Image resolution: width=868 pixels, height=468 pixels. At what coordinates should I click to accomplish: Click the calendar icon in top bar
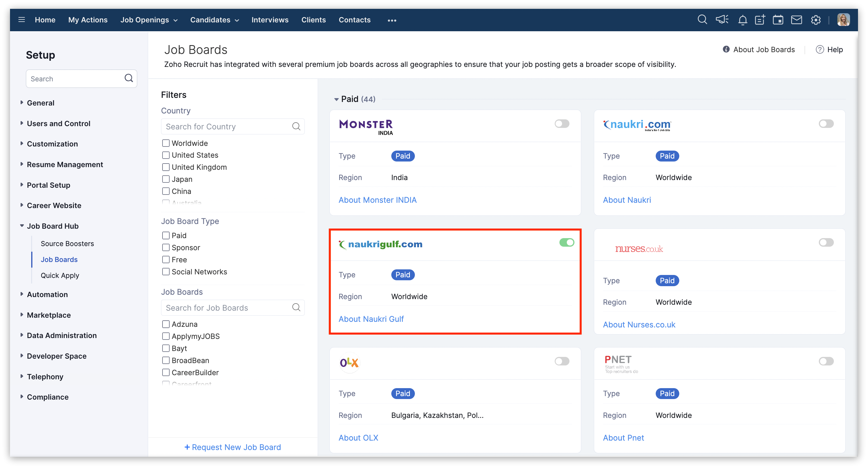click(778, 20)
